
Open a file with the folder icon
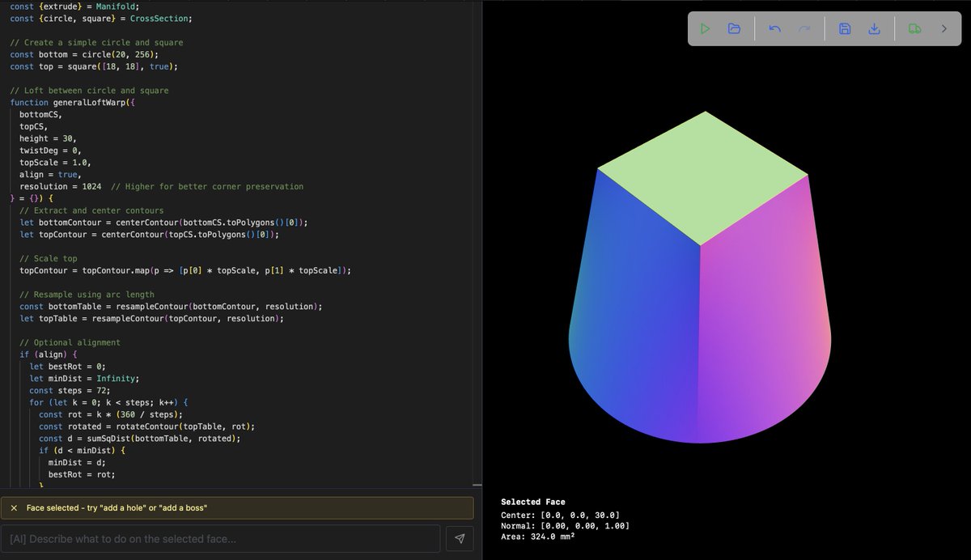click(734, 29)
